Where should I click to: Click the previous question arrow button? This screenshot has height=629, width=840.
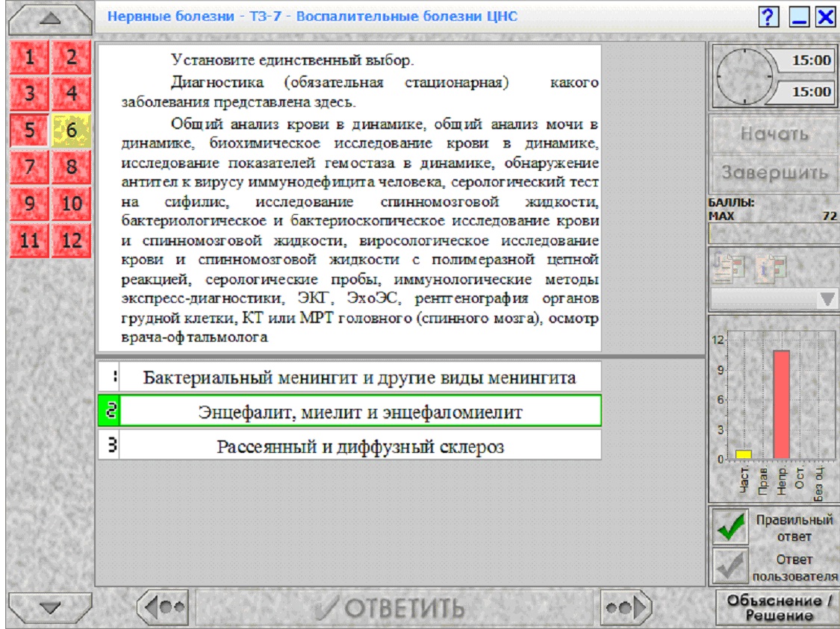tap(164, 607)
